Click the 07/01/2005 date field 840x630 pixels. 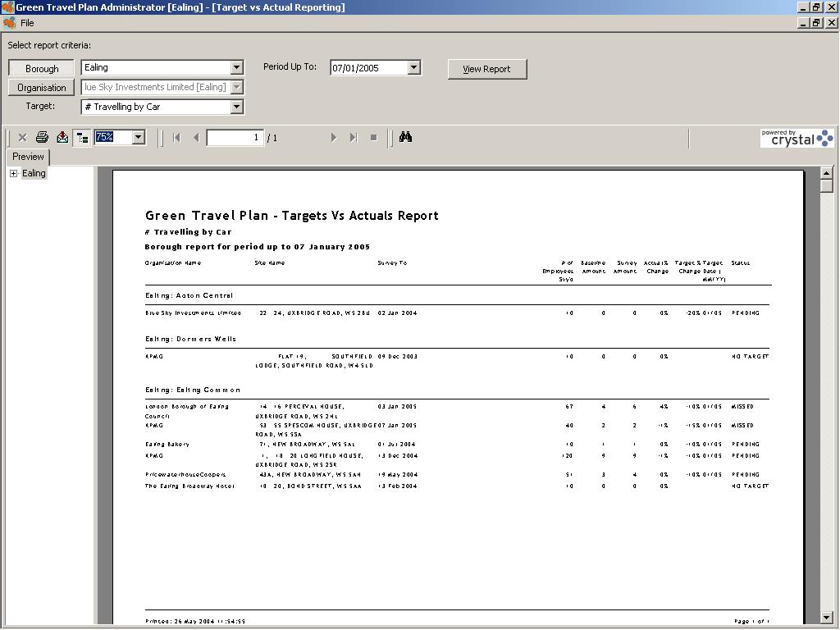(369, 68)
